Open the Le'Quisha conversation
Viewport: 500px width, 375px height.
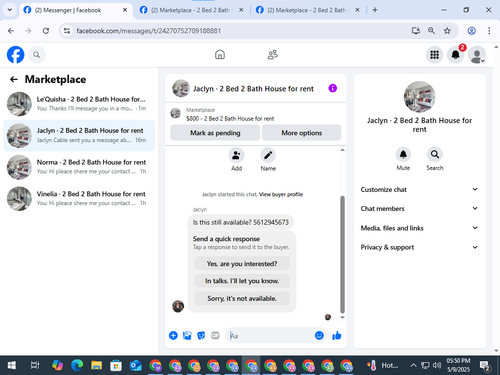point(79,104)
